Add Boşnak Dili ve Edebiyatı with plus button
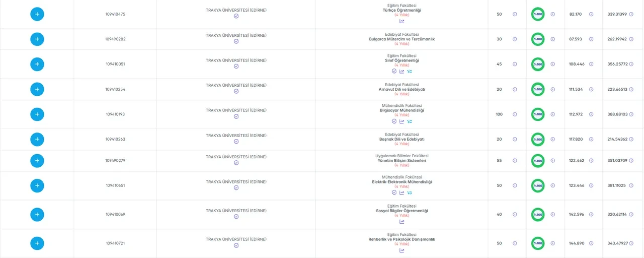Image resolution: width=644 pixels, height=258 pixels. (x=37, y=140)
